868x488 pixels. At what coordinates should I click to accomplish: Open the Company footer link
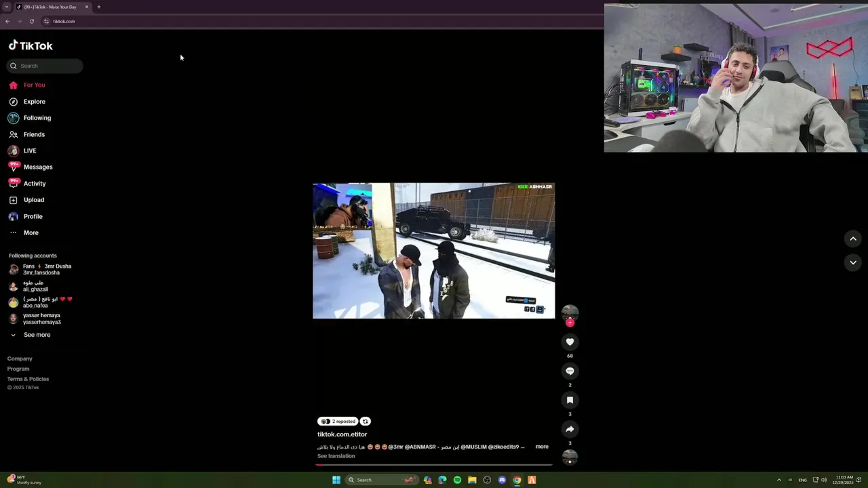(20, 359)
